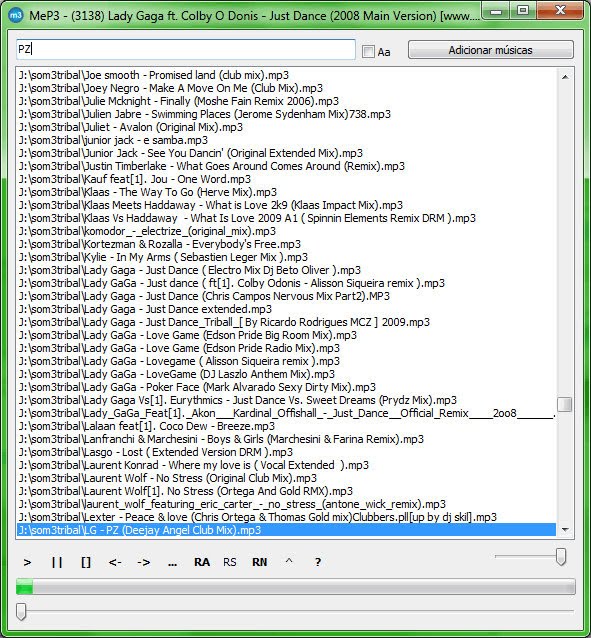Open help with the '?' control
Viewport: 591px width, 638px height.
click(x=318, y=562)
